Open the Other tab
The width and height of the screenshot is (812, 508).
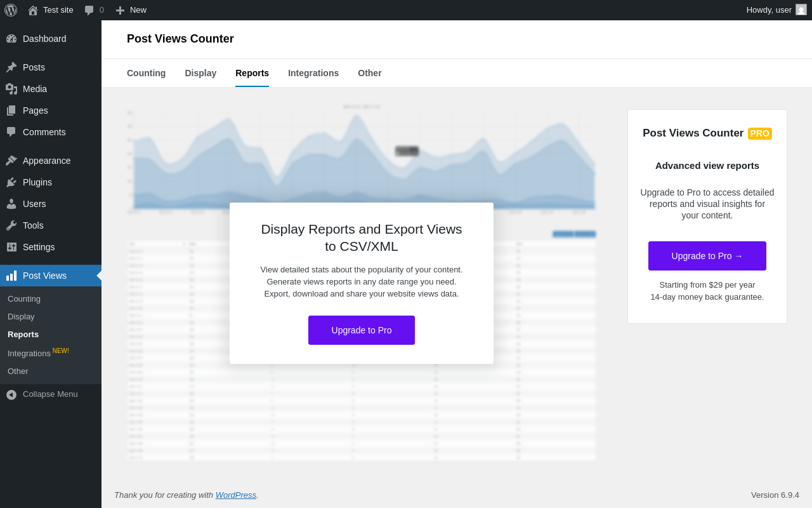tap(370, 73)
